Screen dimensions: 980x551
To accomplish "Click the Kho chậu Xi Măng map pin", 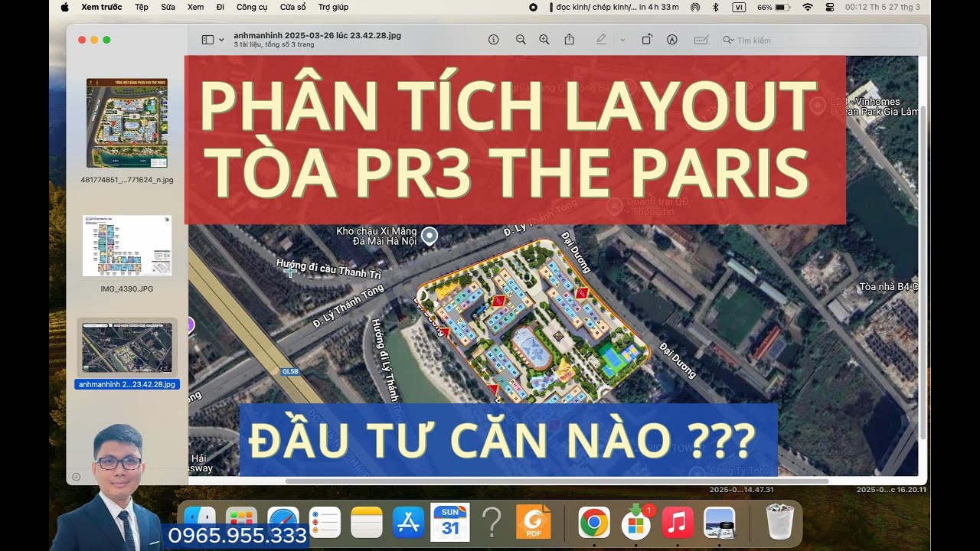I will [x=430, y=236].
